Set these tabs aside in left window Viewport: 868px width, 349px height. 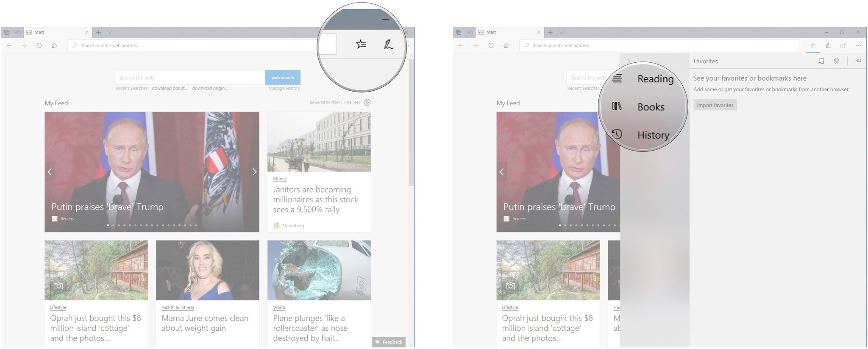pos(18,32)
